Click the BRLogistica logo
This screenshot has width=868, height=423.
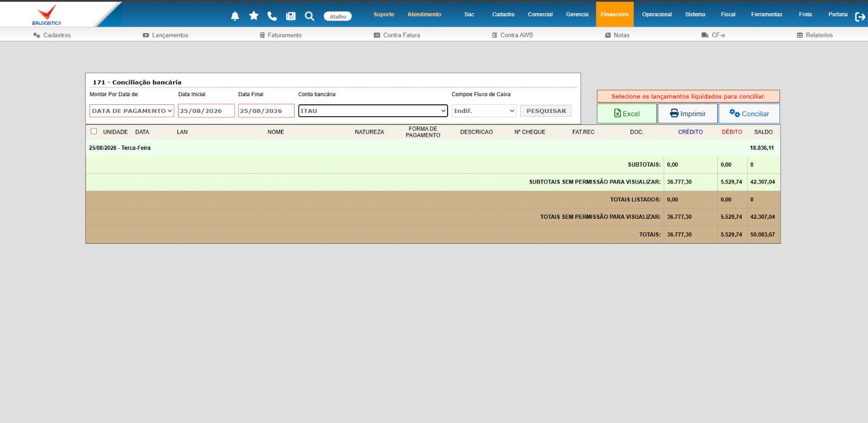[47, 15]
